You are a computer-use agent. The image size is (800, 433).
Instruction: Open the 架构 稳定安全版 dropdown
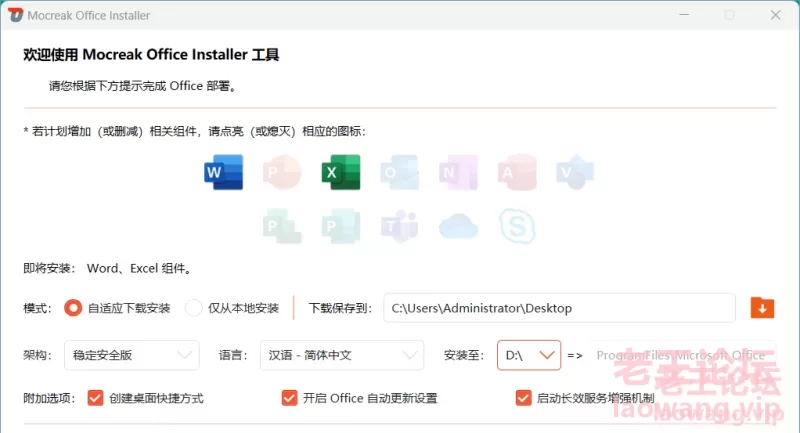click(132, 355)
